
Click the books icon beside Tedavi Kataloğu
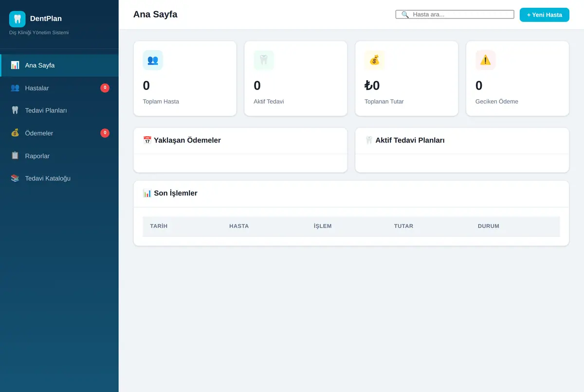click(15, 178)
